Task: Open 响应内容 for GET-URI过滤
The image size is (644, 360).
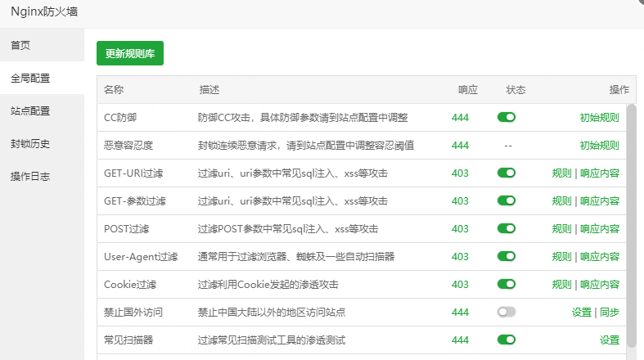Action: [600, 173]
